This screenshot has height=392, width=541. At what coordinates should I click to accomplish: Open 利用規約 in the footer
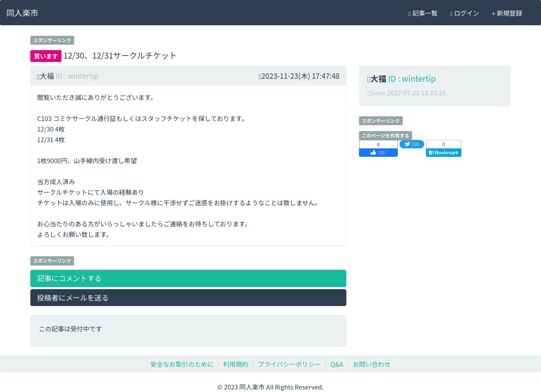pyautogui.click(x=236, y=364)
